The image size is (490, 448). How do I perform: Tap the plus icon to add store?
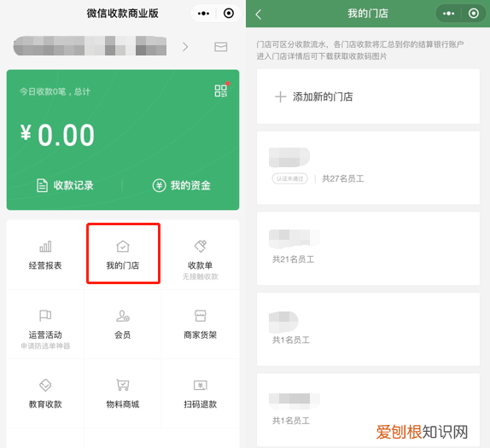click(280, 96)
